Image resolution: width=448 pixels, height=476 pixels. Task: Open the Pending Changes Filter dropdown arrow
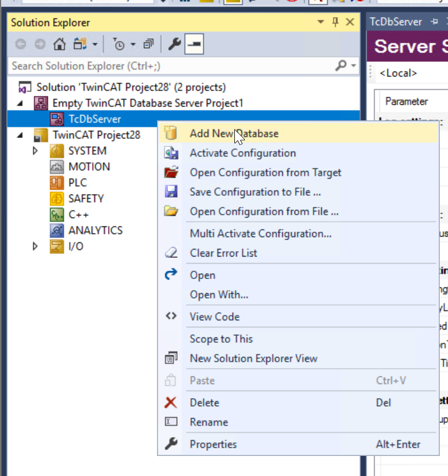pyautogui.click(x=133, y=45)
